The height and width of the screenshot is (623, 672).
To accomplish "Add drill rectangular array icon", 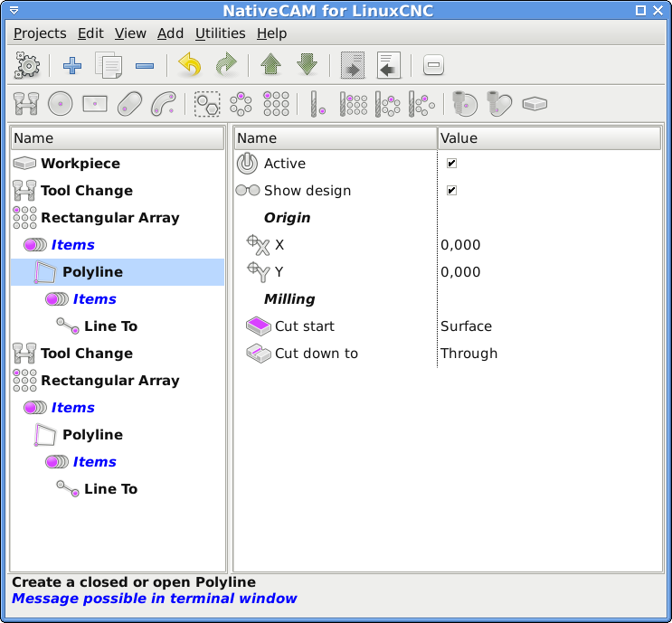I will click(x=353, y=104).
